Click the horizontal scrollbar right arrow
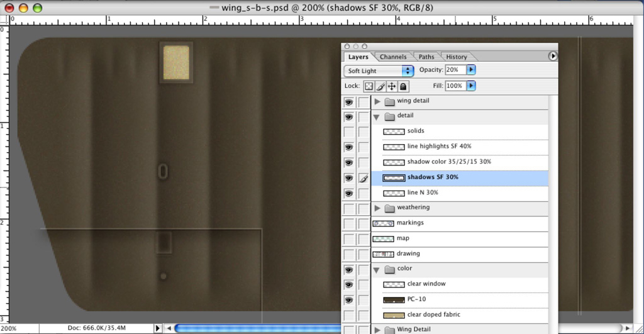This screenshot has height=334, width=644. point(628,328)
